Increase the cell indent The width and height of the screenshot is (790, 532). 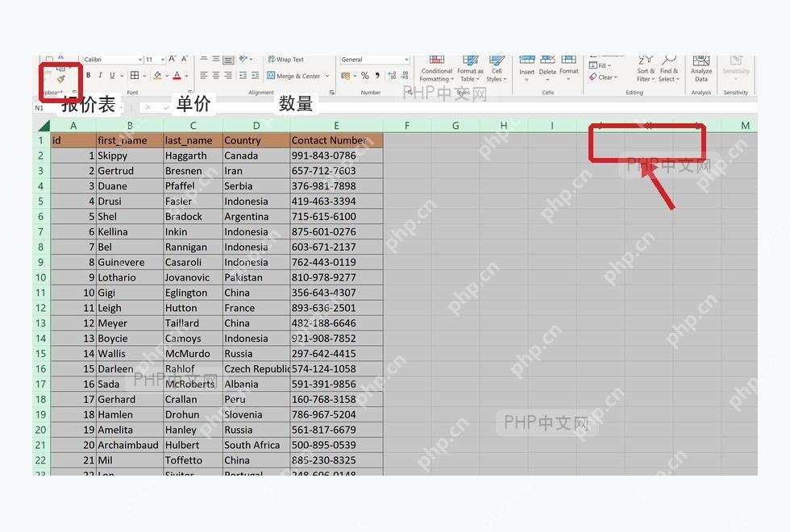tap(255, 76)
